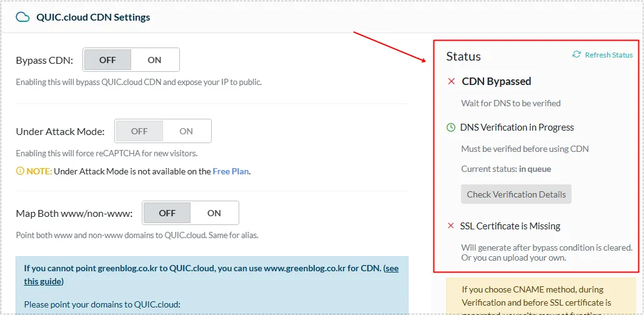The image size is (644, 315).
Task: Set Map Both www/non-www to OFF
Action: click(x=167, y=213)
